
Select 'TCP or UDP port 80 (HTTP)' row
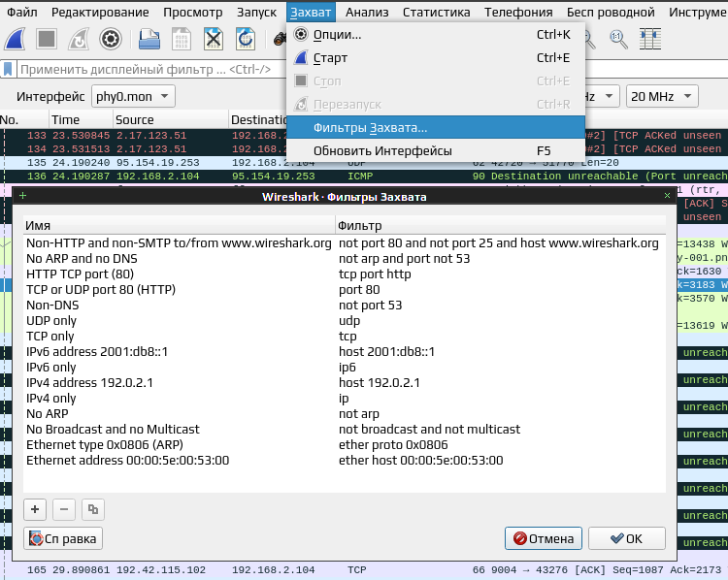point(345,290)
